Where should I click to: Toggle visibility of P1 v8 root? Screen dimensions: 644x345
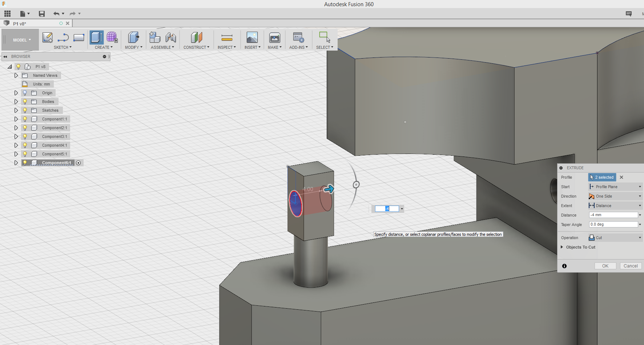(19, 67)
